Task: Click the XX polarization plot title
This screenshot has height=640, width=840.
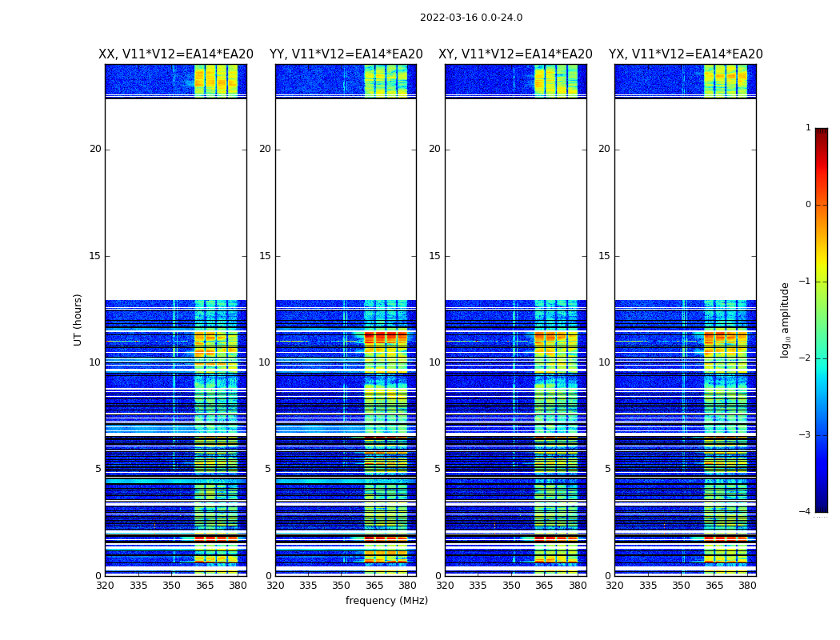Action: tap(176, 54)
